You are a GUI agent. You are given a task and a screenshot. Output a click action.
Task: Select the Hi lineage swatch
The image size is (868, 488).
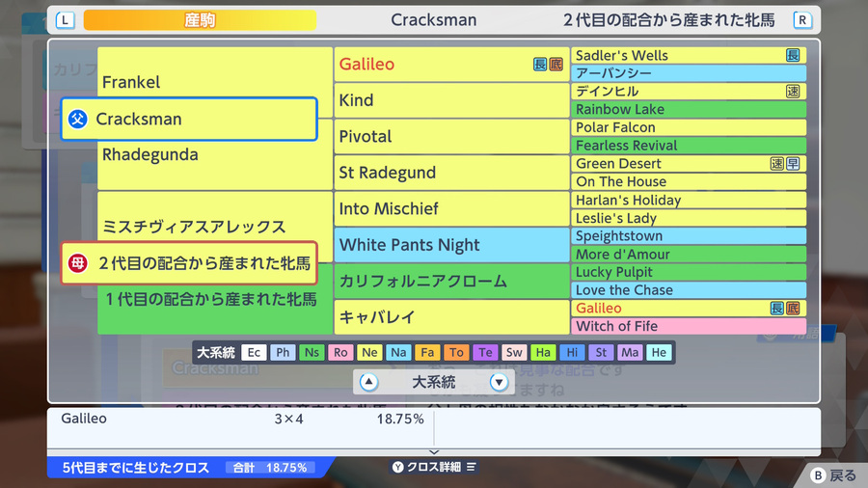click(x=572, y=352)
